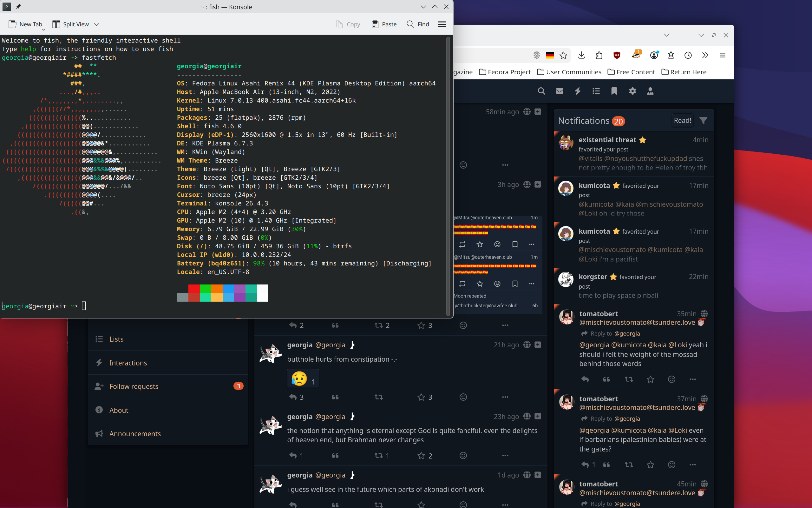The image size is (812, 508).
Task: Click the administration person icon in nav bar
Action: [x=650, y=91]
